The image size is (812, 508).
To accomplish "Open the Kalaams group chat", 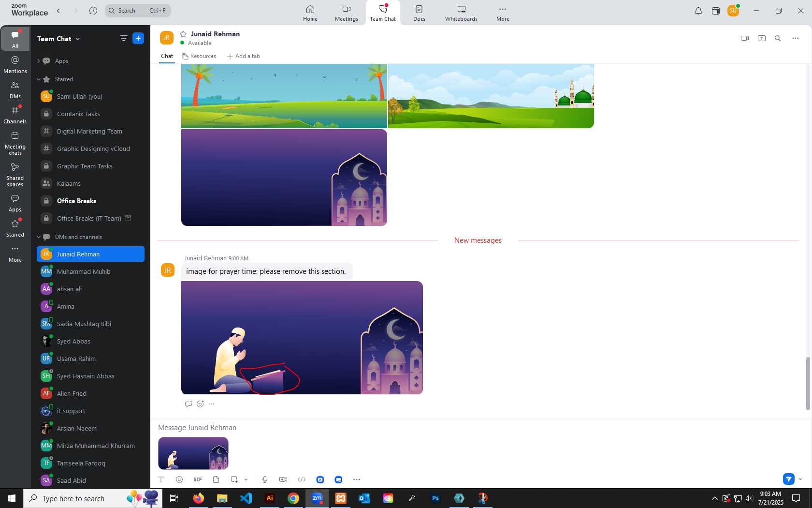I will (90, 183).
